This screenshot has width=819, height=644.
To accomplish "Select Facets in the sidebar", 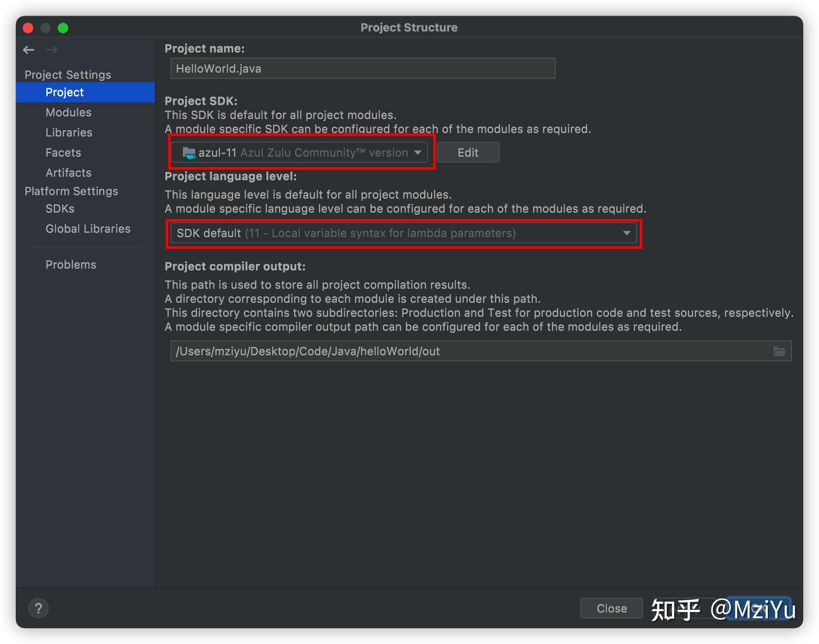I will pos(63,153).
